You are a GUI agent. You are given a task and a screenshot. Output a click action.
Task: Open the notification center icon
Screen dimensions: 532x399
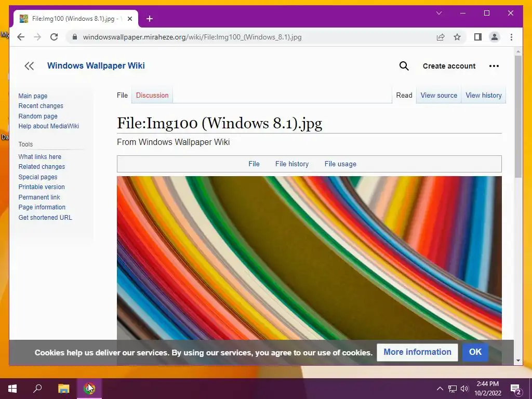point(516,389)
